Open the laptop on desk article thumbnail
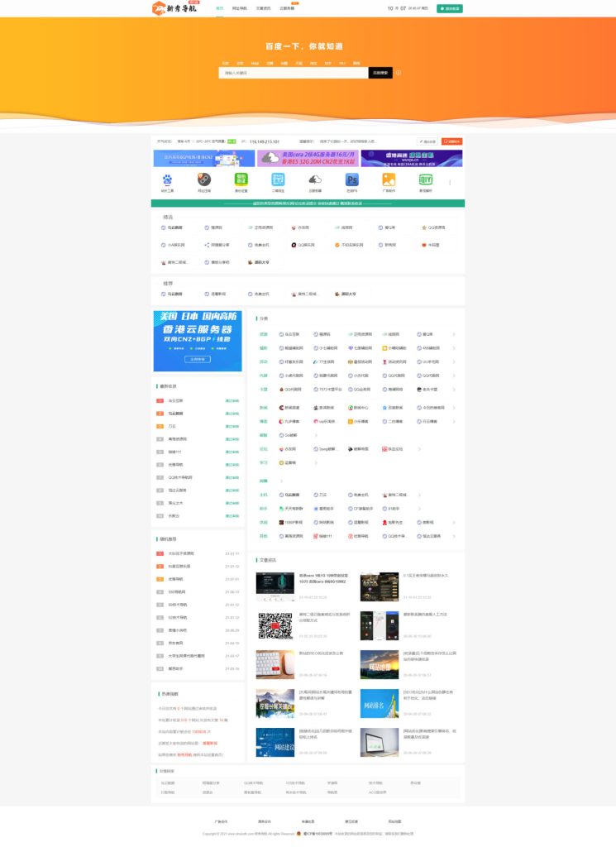This screenshot has width=616, height=847. [380, 742]
